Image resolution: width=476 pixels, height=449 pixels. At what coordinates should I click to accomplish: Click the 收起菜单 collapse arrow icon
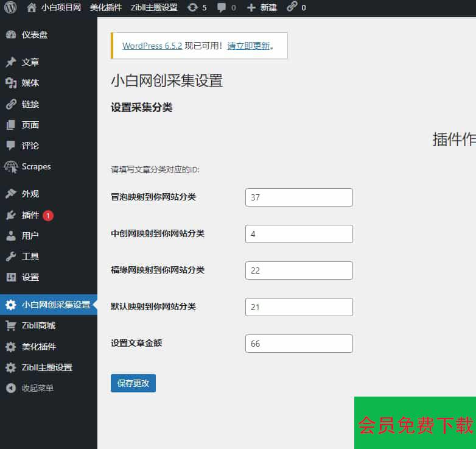[11, 388]
